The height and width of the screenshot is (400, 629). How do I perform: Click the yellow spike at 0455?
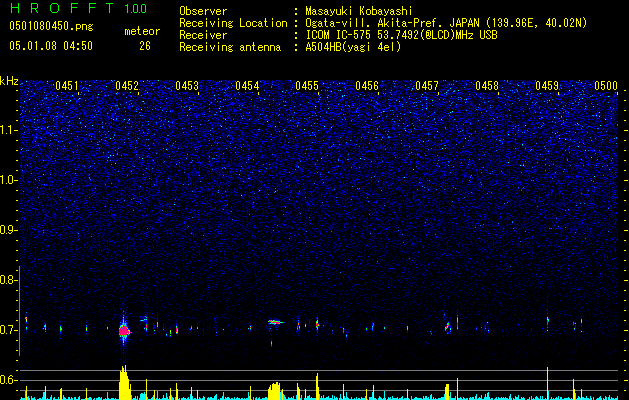[317, 386]
